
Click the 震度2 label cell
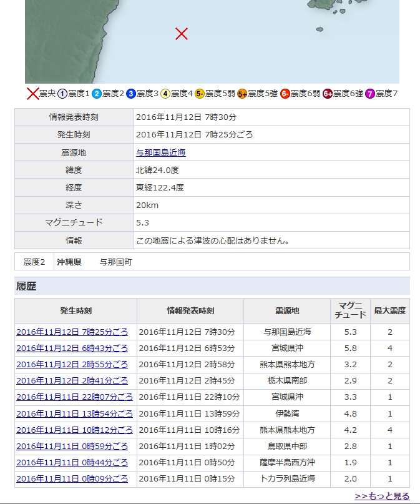(x=34, y=262)
